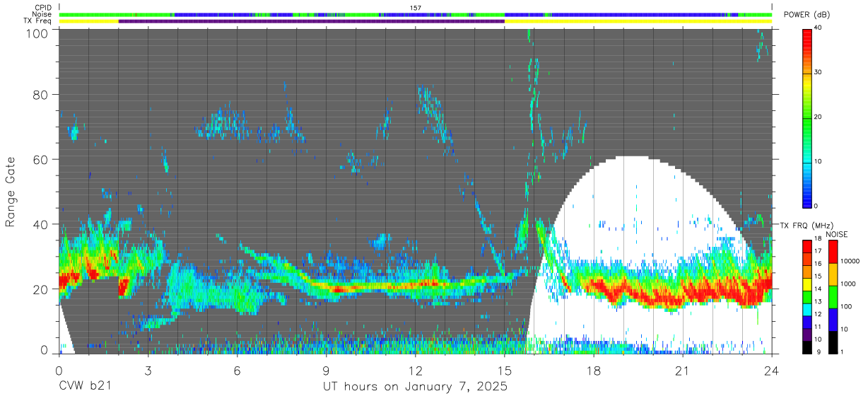The width and height of the screenshot is (868, 401).
Task: Click the 40 tick on POWER scale
Action: 819,28
